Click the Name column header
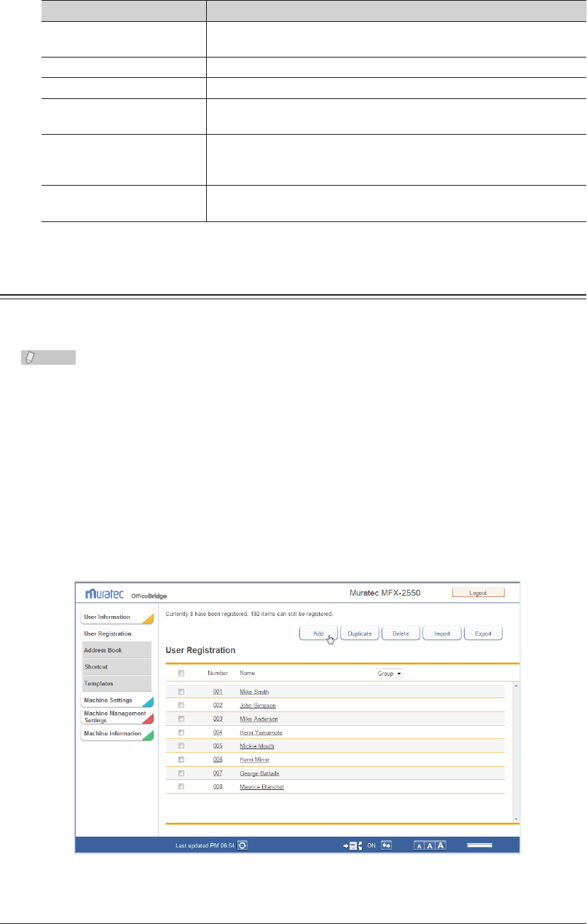The width and height of the screenshot is (587, 924). pos(248,674)
